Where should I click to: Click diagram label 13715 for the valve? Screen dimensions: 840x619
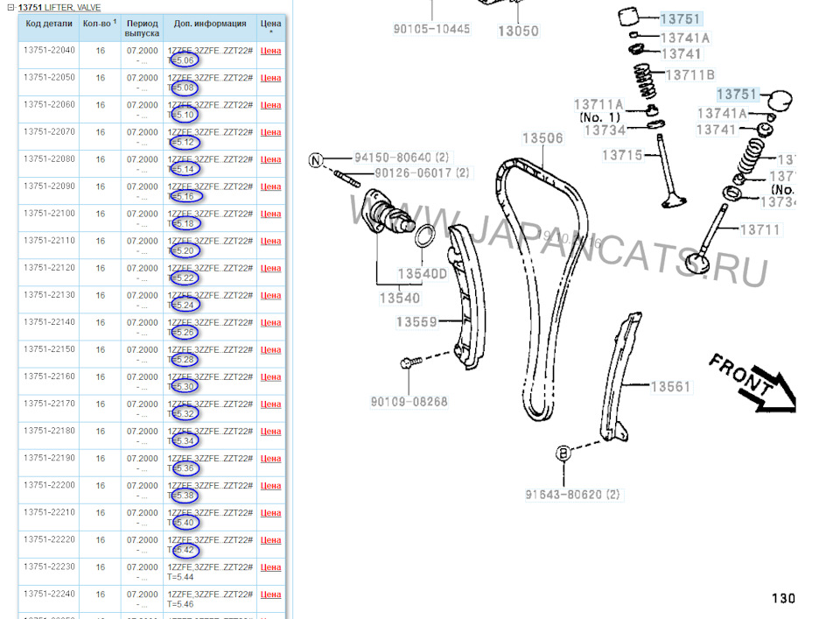coord(622,156)
